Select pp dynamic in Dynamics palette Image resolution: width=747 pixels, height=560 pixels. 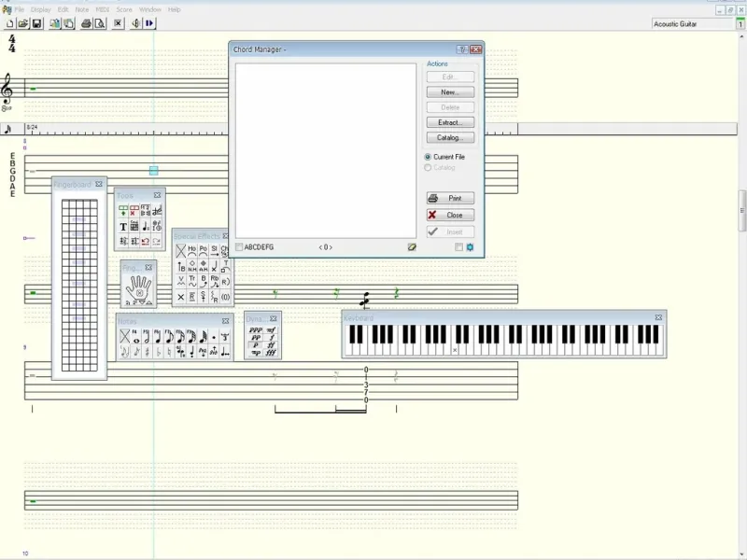point(256,337)
